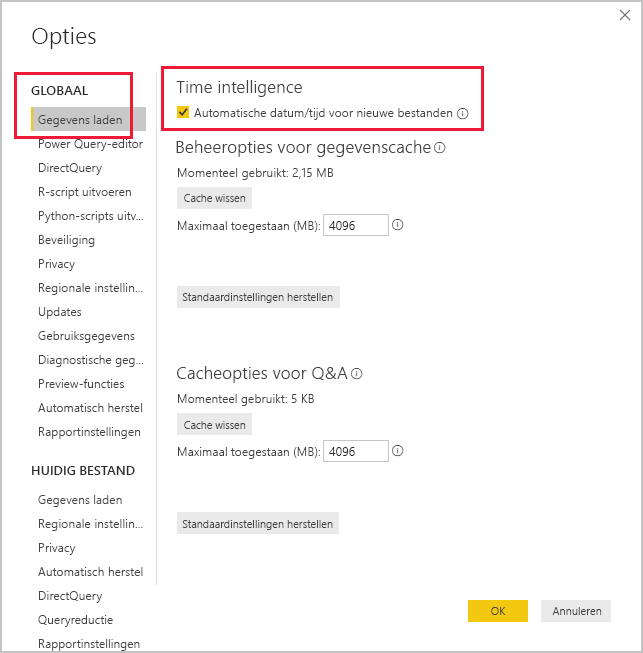Click info icon beside Beheeropties voor gegevenscache
This screenshot has height=653, width=643.
pos(440,147)
